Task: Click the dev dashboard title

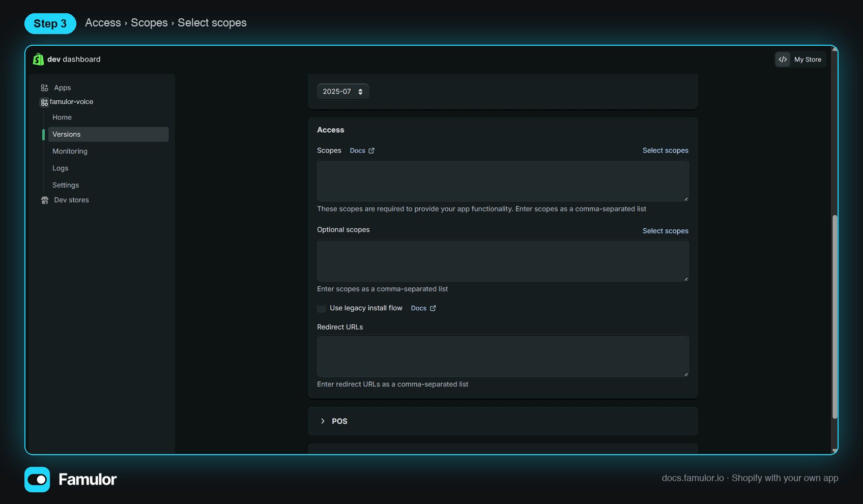Action: 74,59
